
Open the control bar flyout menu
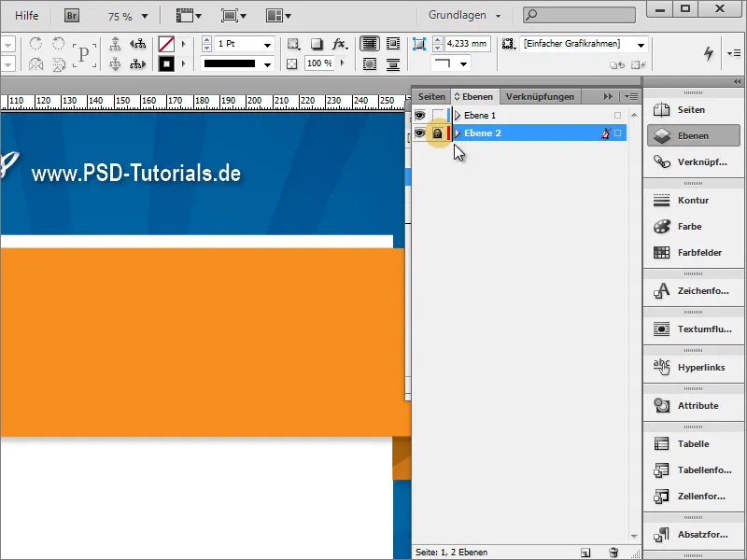click(x=734, y=53)
